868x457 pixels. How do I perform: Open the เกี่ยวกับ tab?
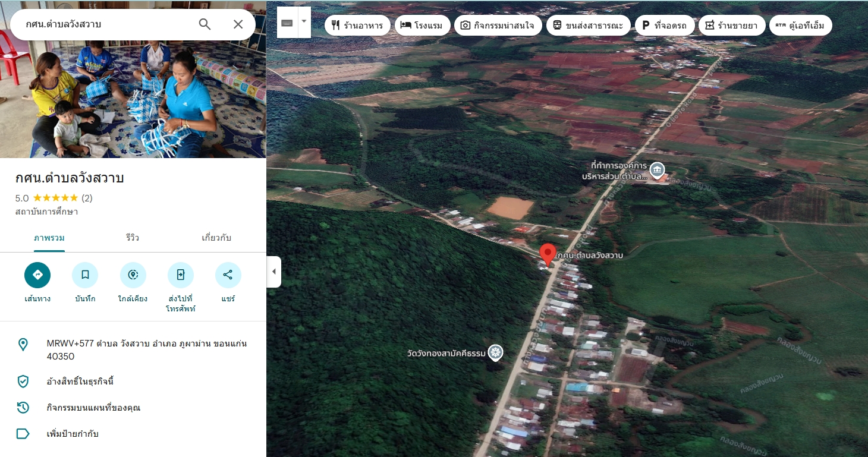coord(216,238)
